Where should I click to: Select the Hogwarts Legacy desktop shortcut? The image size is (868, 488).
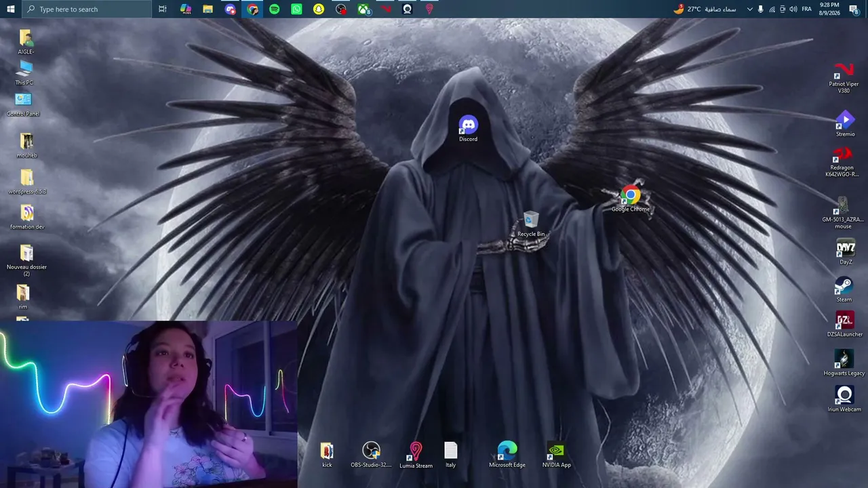click(x=844, y=363)
